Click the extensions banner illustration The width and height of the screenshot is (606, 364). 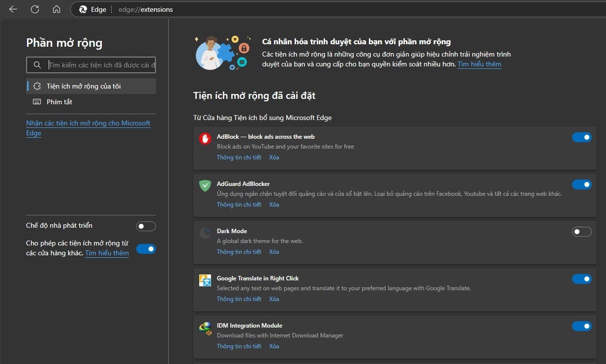(x=223, y=53)
